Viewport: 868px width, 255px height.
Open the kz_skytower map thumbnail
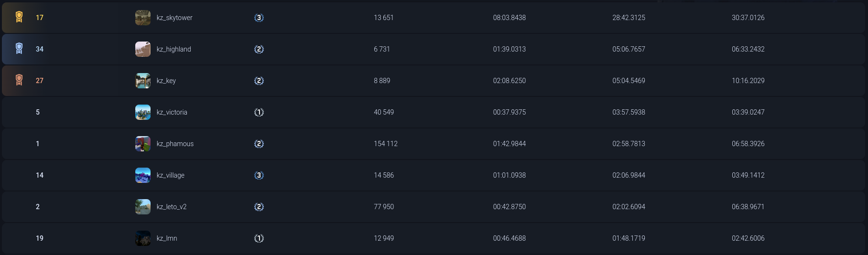coord(143,18)
